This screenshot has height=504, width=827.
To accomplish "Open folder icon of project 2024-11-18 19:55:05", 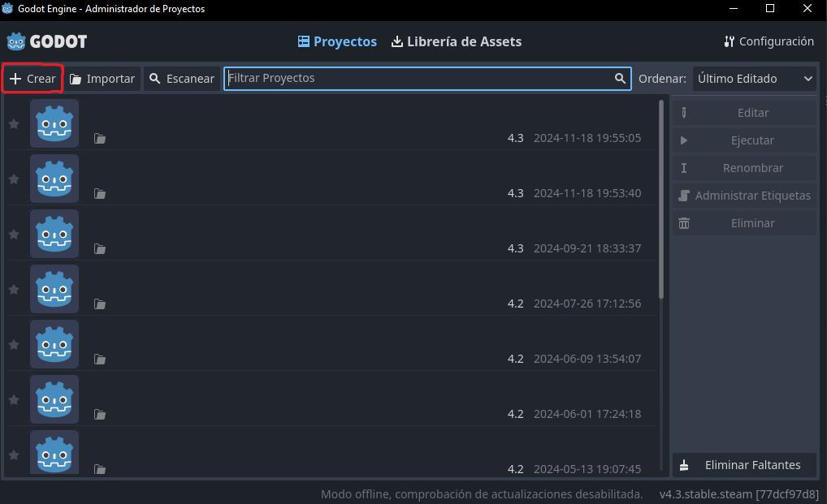I will tap(100, 139).
